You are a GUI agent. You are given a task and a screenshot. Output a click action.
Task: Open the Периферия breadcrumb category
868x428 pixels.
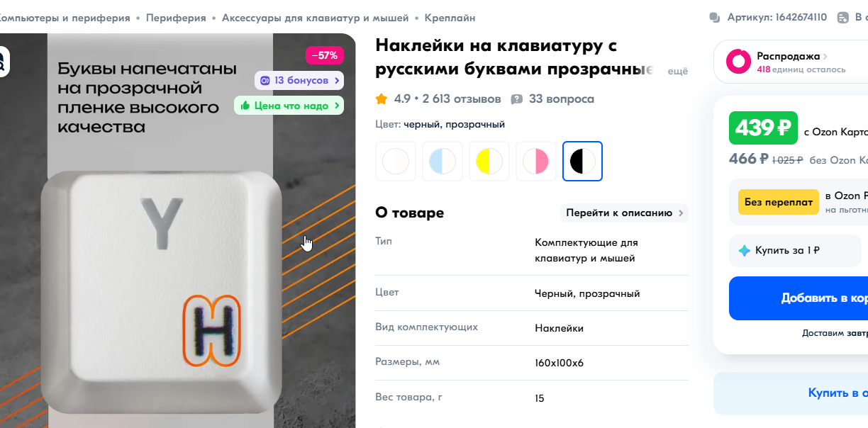(176, 18)
